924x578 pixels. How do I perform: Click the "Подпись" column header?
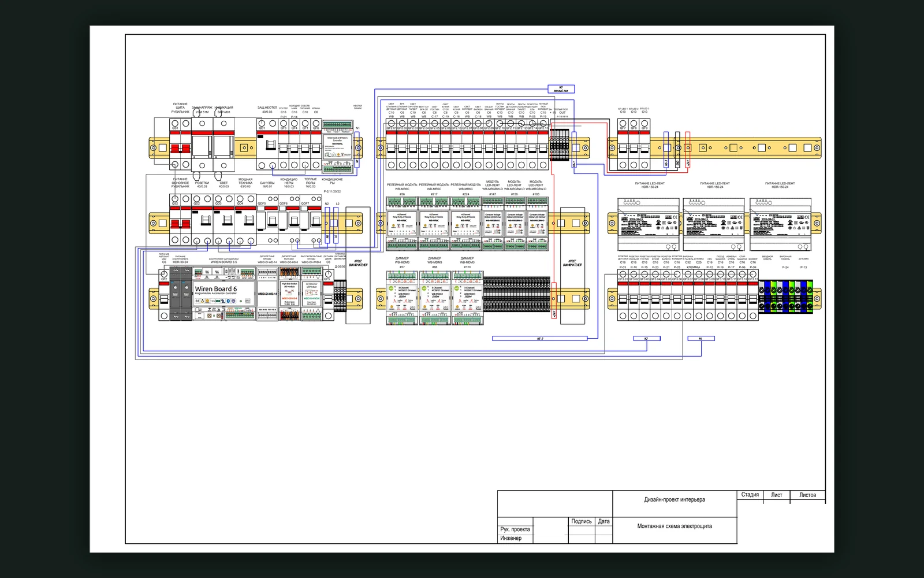tap(582, 521)
